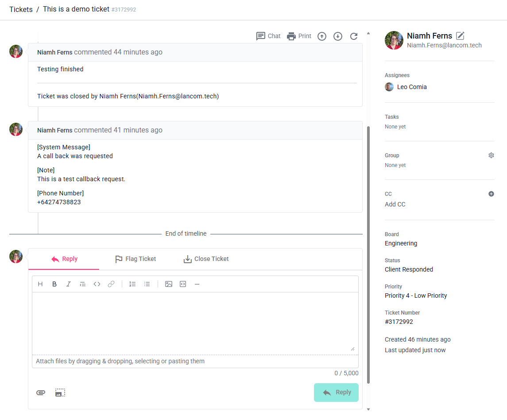
Task: Click Leo Comia's avatar
Action: click(x=389, y=87)
